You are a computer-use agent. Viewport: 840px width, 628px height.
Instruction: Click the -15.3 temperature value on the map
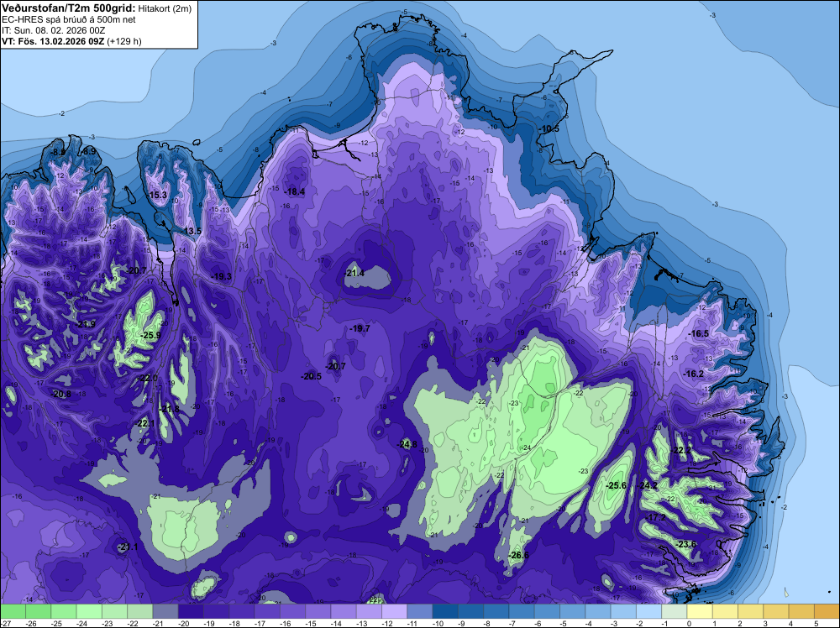pyautogui.click(x=157, y=195)
